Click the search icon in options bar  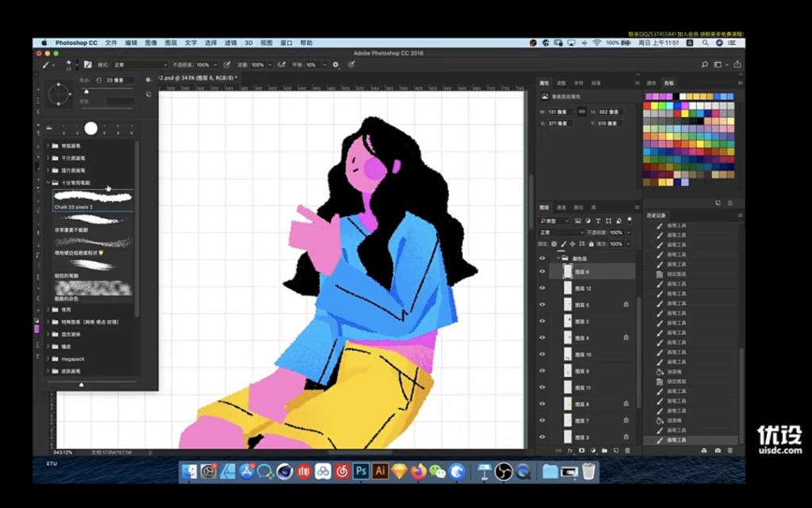pos(704,64)
